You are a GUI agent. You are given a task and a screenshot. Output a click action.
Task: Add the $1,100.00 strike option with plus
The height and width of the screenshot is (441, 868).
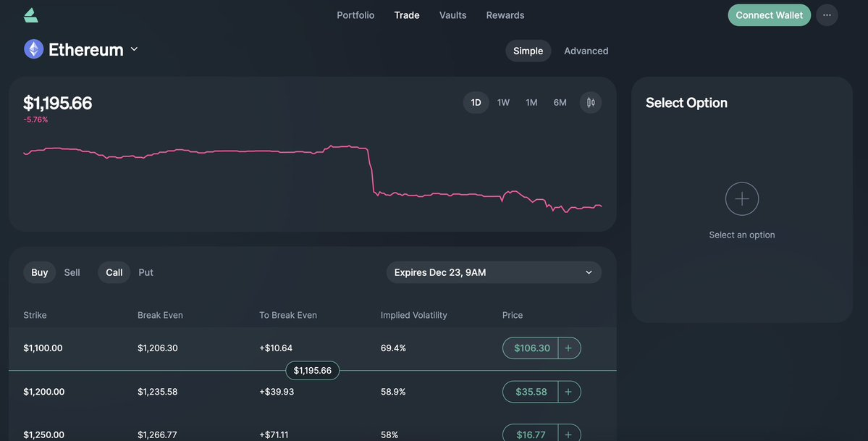click(568, 348)
